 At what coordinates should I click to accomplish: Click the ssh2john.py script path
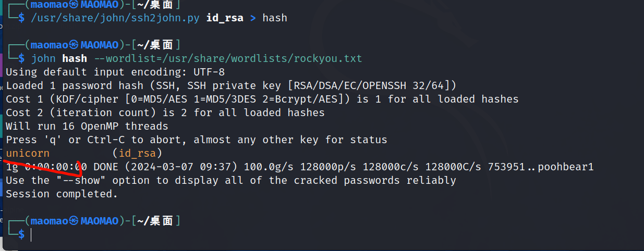click(116, 18)
